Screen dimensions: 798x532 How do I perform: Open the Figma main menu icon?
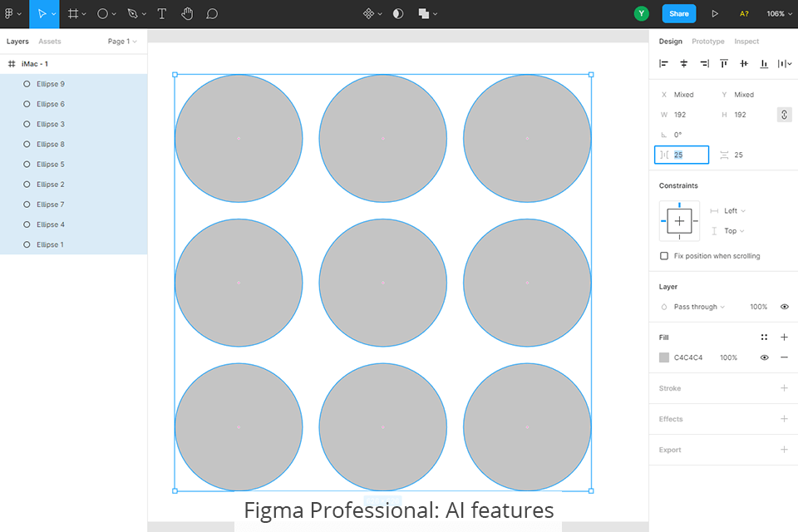coord(8,14)
